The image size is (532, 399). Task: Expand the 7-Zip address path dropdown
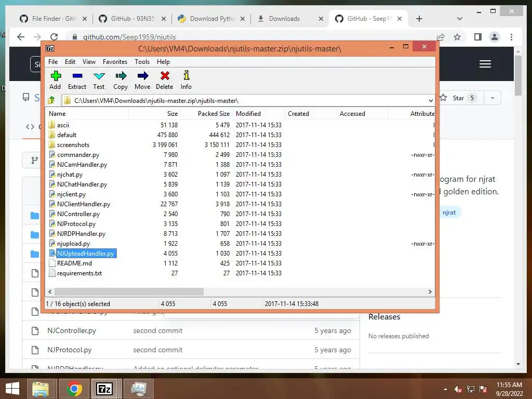coord(431,100)
